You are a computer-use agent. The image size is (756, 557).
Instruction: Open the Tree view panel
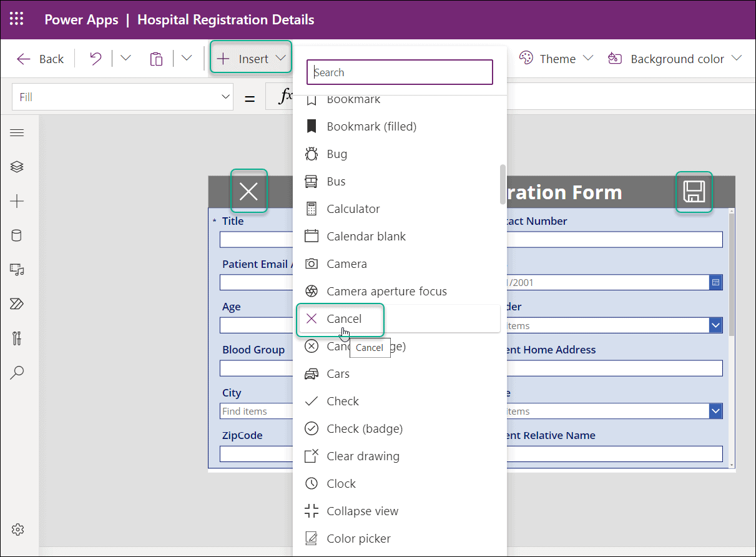[17, 167]
